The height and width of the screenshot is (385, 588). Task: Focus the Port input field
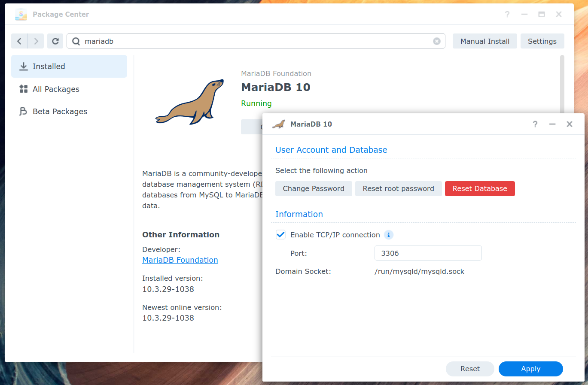pos(428,253)
